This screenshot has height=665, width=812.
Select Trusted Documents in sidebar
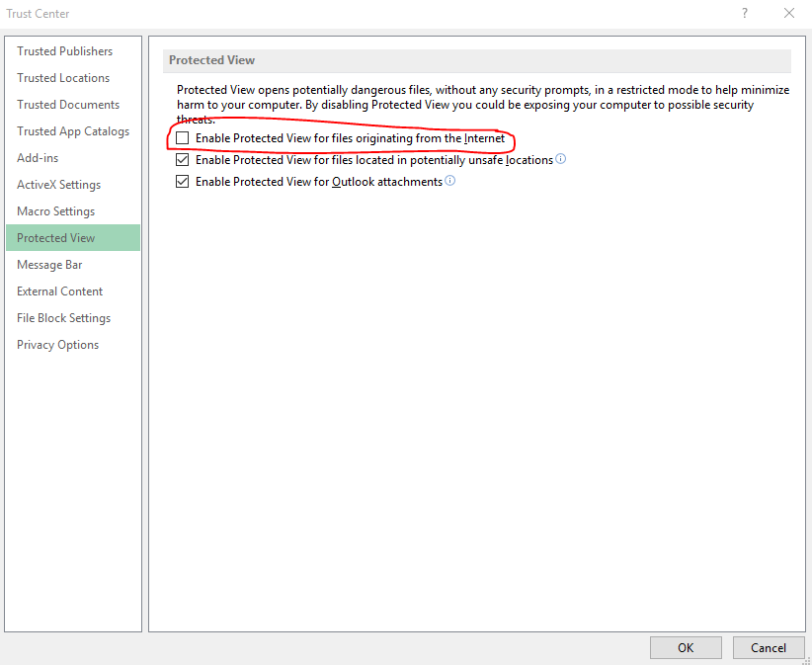[x=68, y=105]
